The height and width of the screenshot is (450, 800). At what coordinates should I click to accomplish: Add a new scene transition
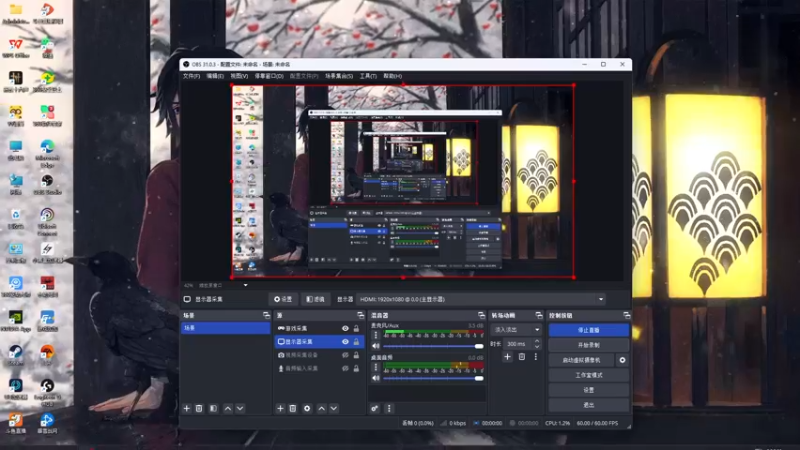tap(507, 357)
